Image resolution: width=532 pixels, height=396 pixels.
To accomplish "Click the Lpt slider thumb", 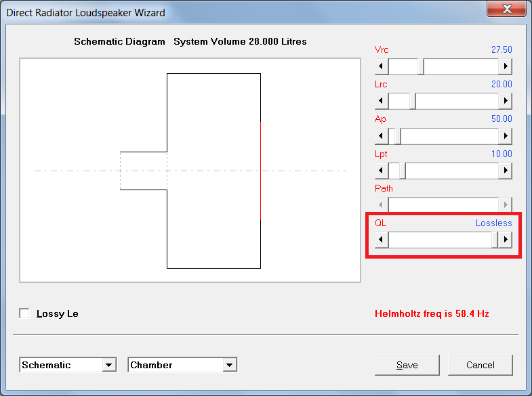I will tap(403, 171).
